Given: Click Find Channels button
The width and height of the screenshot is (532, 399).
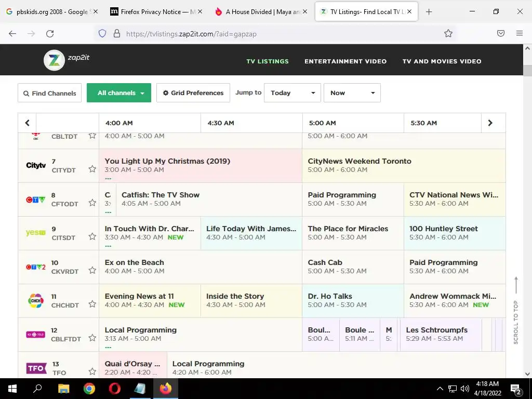Looking at the screenshot, I should pos(49,93).
